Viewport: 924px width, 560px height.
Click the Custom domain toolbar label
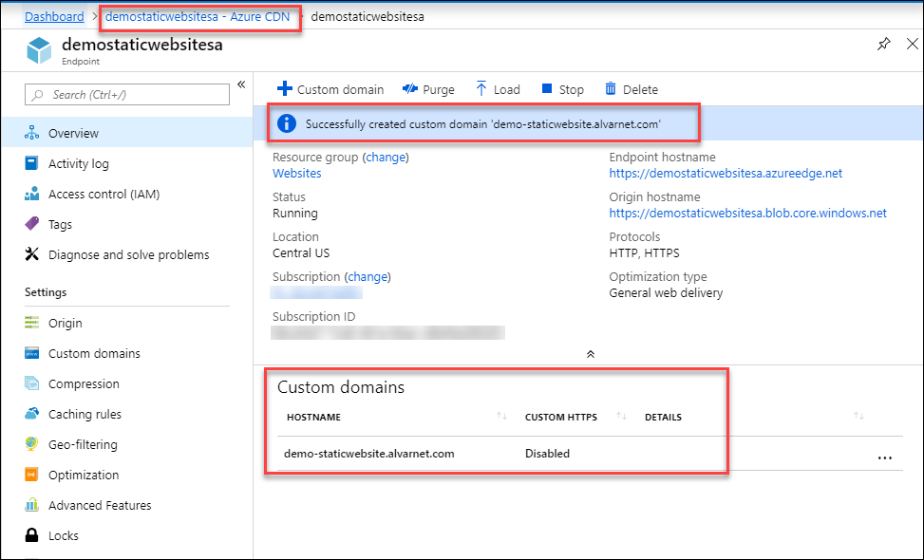[340, 89]
